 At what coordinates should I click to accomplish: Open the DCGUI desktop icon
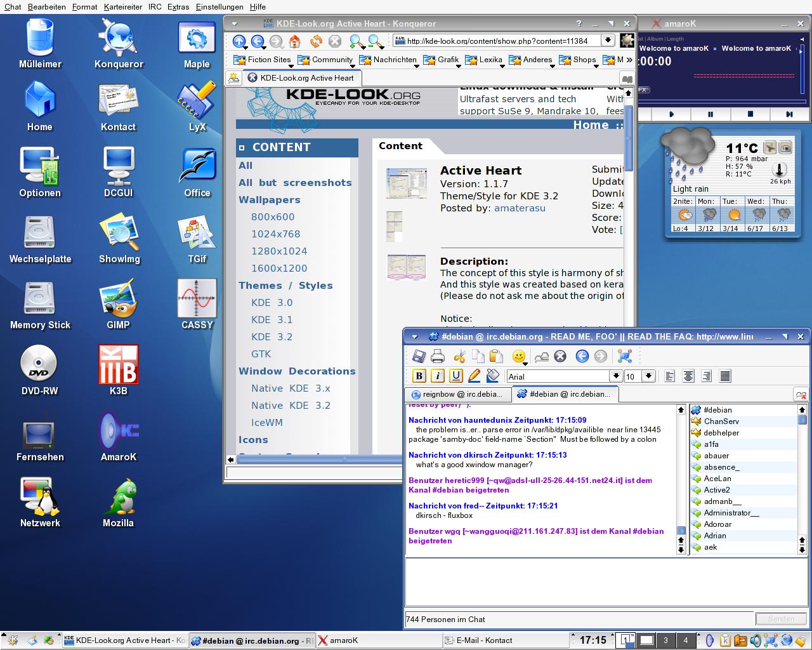click(119, 173)
